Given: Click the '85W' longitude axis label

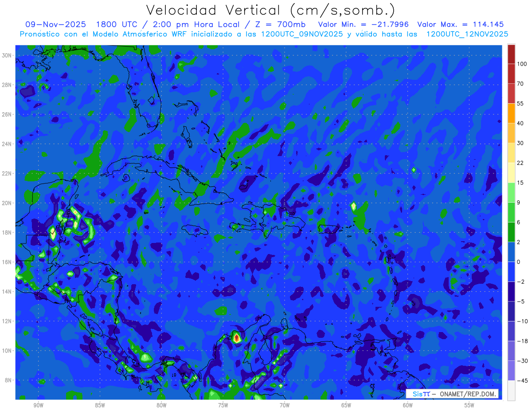Looking at the screenshot, I should point(100,405).
